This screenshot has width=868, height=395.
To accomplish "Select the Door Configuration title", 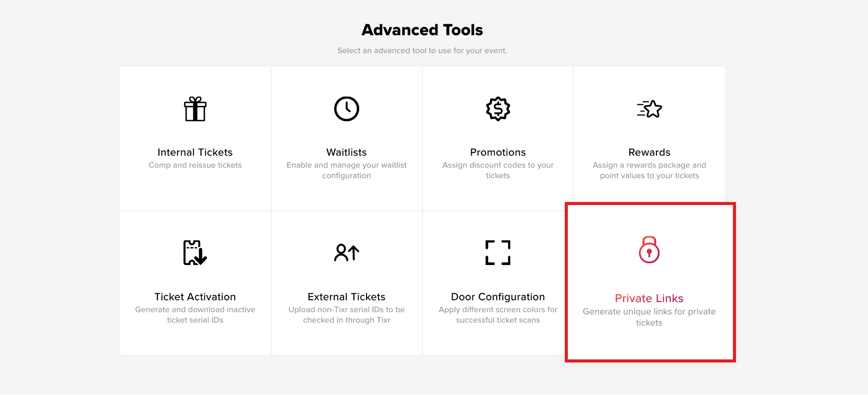I will [x=498, y=297].
